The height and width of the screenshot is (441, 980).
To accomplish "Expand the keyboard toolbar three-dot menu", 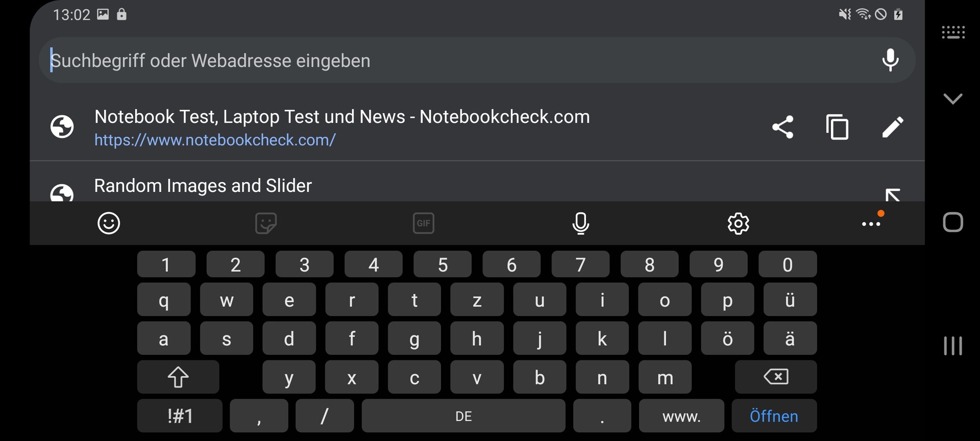I will (871, 224).
